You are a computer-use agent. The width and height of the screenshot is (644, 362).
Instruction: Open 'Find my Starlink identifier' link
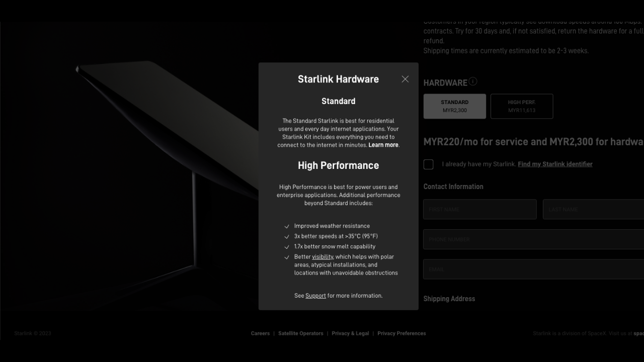[555, 164]
